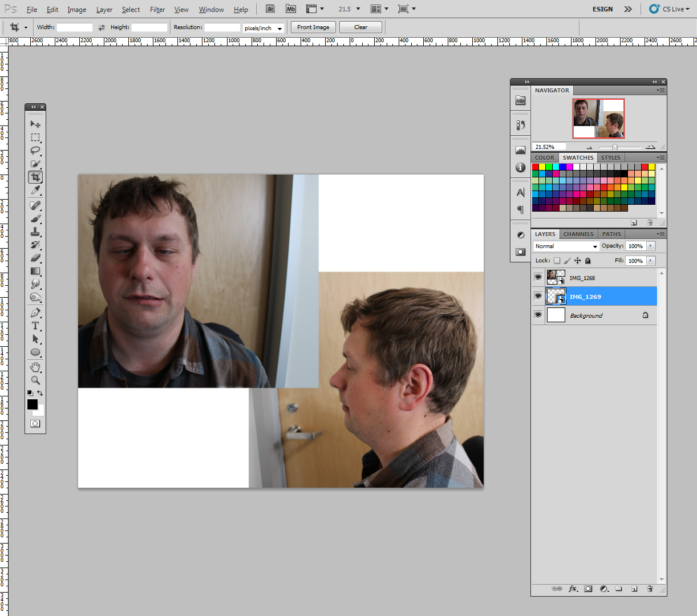Select the Lasso tool

click(x=35, y=151)
